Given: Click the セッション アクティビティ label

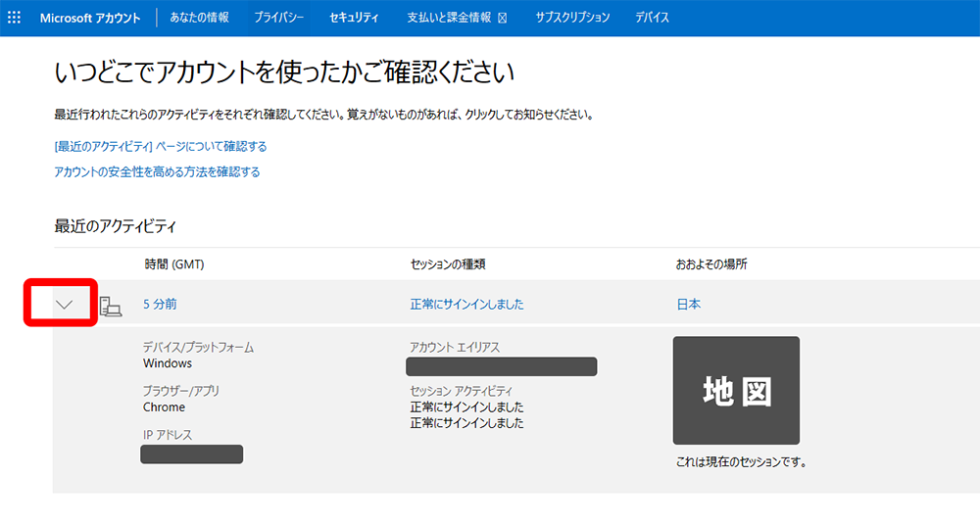Looking at the screenshot, I should [461, 391].
